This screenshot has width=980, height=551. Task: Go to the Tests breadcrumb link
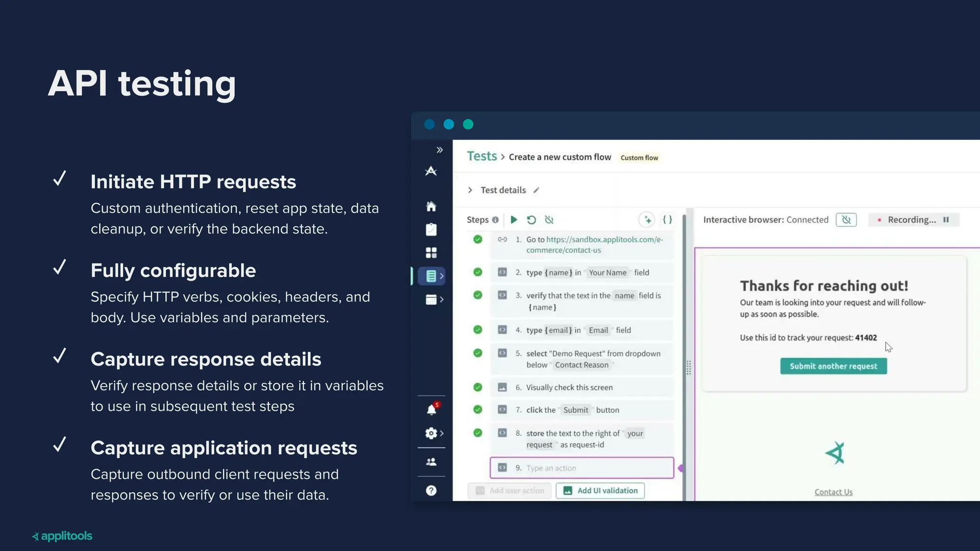[x=482, y=156]
